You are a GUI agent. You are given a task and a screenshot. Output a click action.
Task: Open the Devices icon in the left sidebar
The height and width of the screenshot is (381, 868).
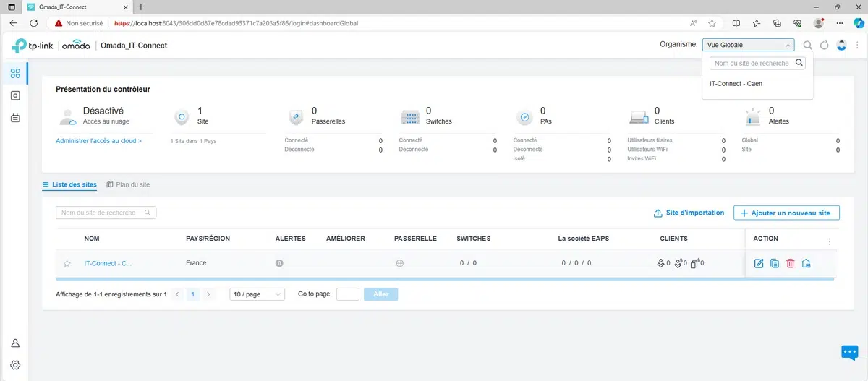click(x=15, y=95)
